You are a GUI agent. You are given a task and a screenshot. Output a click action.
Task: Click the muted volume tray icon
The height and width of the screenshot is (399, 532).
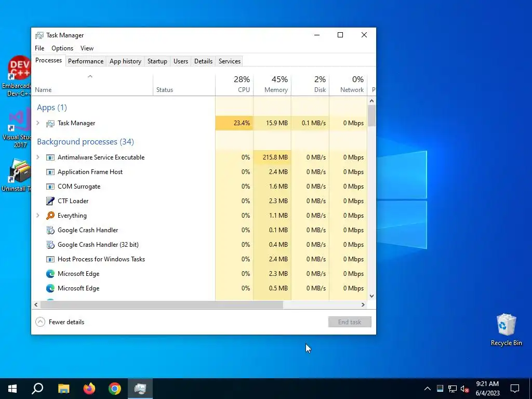pyautogui.click(x=465, y=389)
